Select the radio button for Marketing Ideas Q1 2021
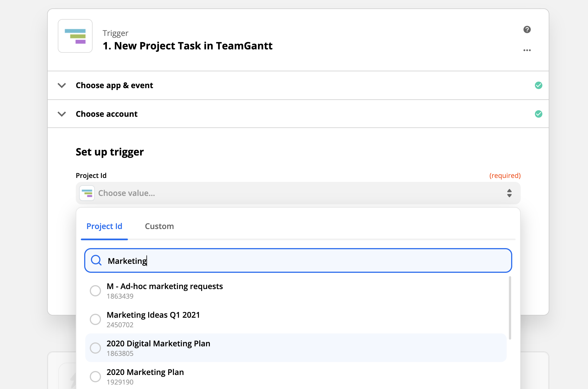This screenshot has height=389, width=588. pos(95,319)
